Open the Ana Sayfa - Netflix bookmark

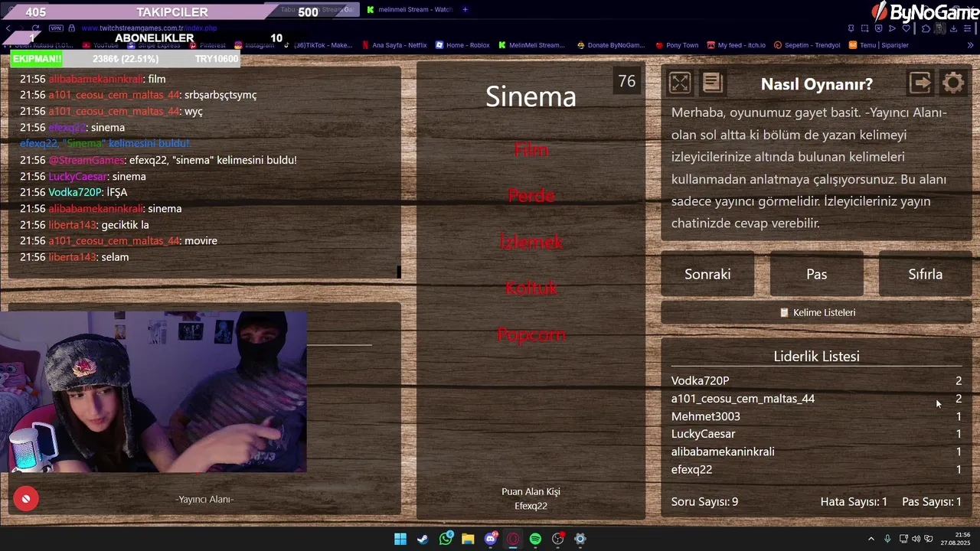394,45
